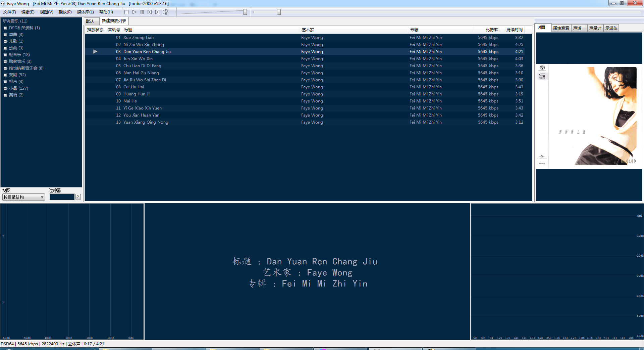
Task: Expand the 轻音乐 (18) tree node
Action: click(x=5, y=55)
